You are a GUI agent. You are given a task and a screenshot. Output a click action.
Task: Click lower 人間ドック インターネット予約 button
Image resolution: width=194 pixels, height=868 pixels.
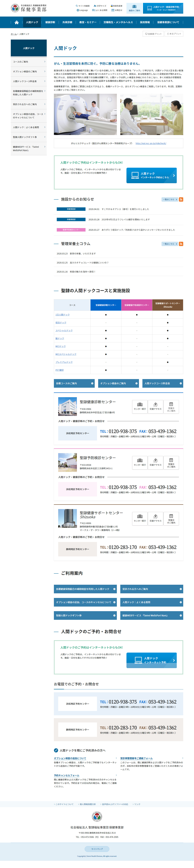(x=152, y=660)
